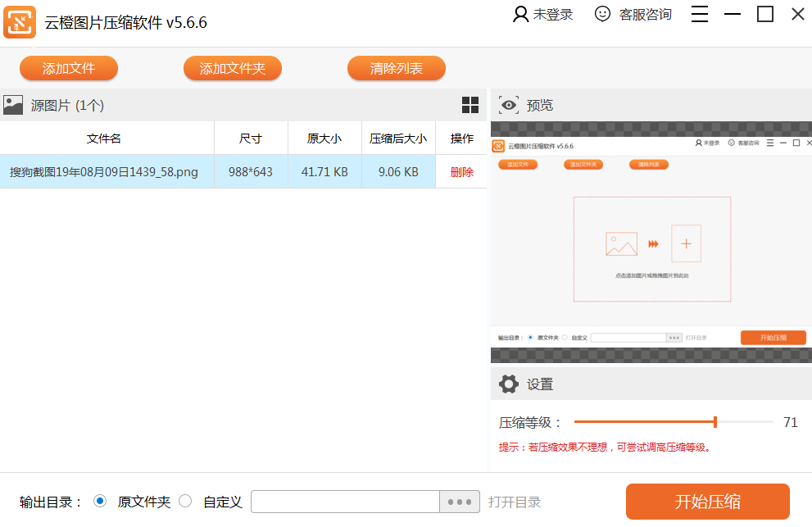Delete the png file with 删除
The width and height of the screenshot is (812, 527).
(x=461, y=172)
